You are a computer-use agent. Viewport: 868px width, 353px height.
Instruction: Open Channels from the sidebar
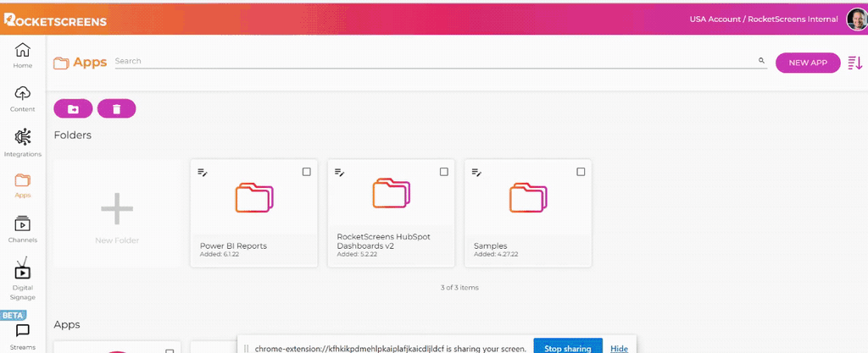click(23, 229)
